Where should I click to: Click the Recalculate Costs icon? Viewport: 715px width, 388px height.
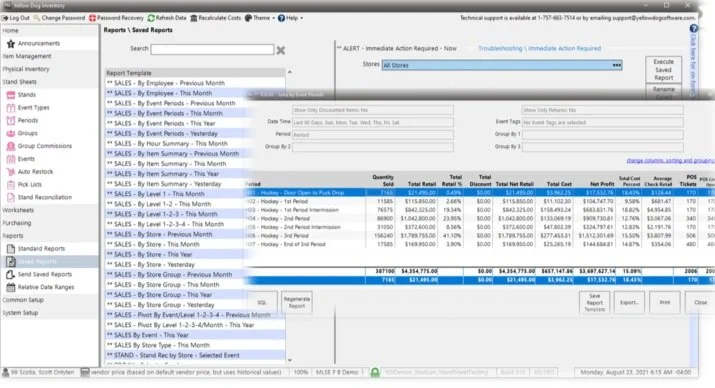(193, 18)
